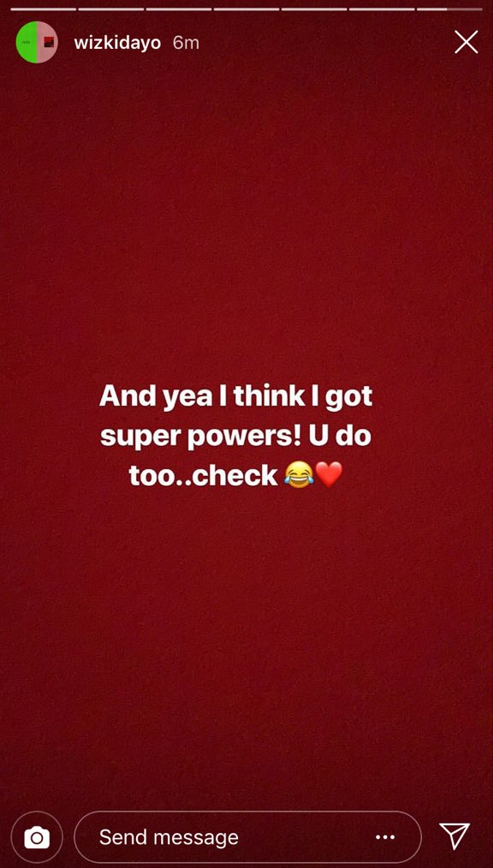Open wizkidayo's green and pink profile avatar
Image resolution: width=494 pixels, height=868 pixels.
pyautogui.click(x=37, y=42)
